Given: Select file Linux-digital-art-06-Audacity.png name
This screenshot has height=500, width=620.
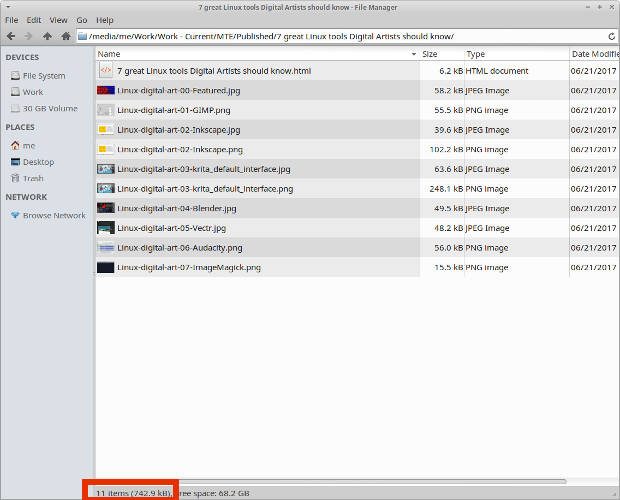Looking at the screenshot, I should click(x=180, y=248).
